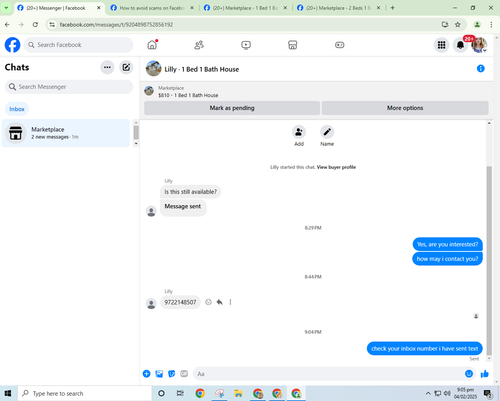This screenshot has height=401, width=500.
Task: Open the $810 - 1 Bed 1 Bath House listing
Action: (x=188, y=95)
